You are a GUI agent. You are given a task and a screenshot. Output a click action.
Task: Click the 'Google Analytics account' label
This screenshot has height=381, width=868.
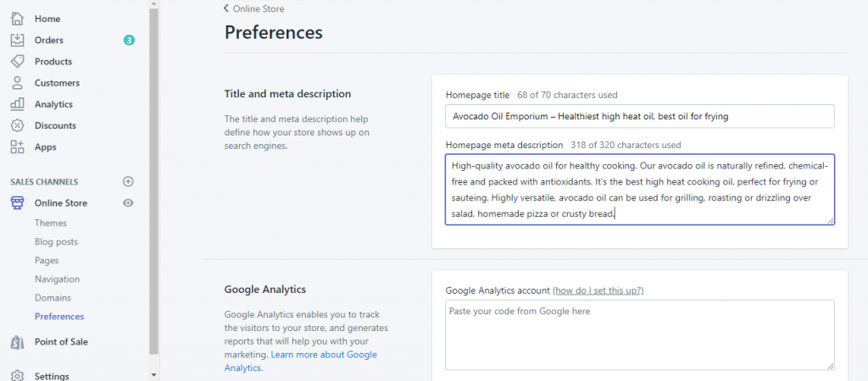[x=498, y=290]
